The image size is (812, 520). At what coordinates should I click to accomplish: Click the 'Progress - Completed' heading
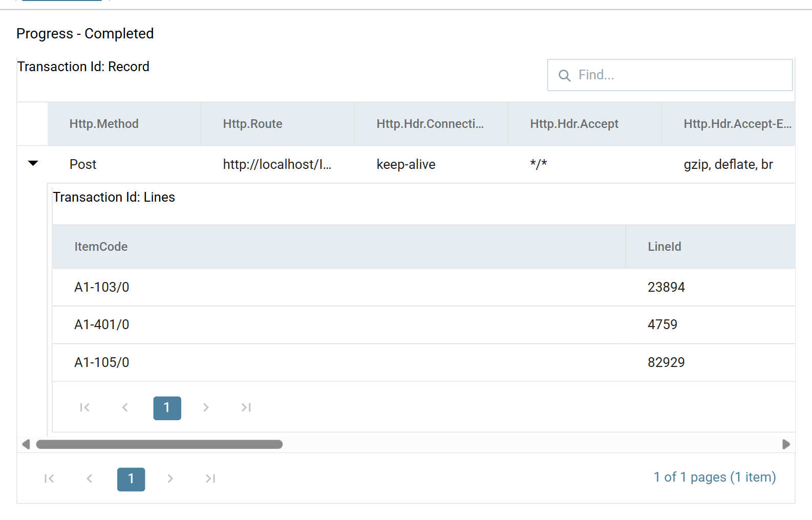click(85, 33)
